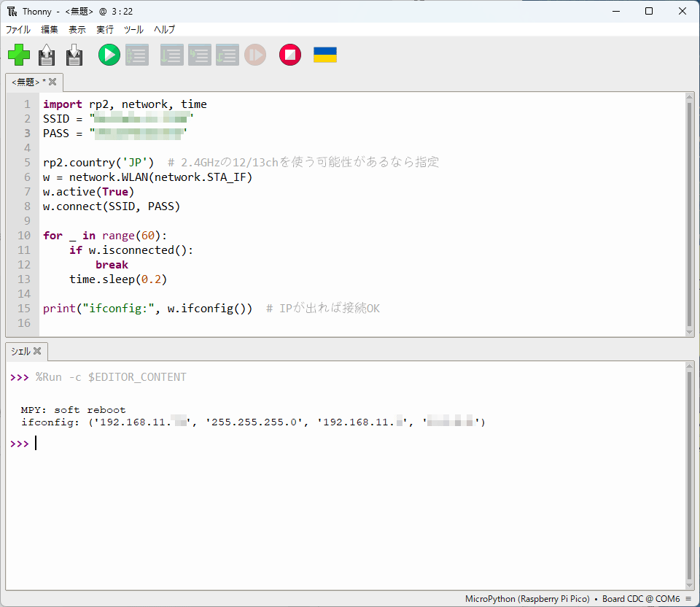Click the line 'w.active(True)'
Screen dimensions: 700x607
[x=88, y=192]
